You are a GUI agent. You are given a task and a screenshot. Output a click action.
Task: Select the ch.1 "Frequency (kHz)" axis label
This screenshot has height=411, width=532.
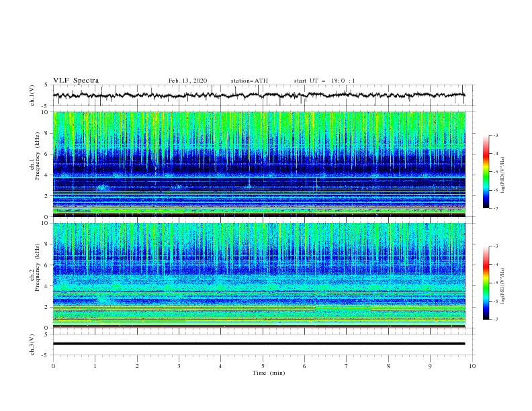pos(38,155)
